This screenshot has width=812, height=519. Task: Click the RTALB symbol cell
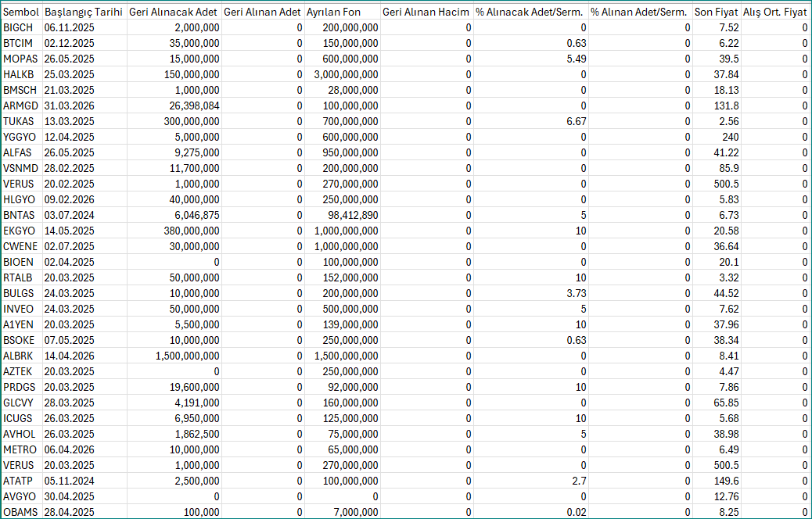(21, 278)
